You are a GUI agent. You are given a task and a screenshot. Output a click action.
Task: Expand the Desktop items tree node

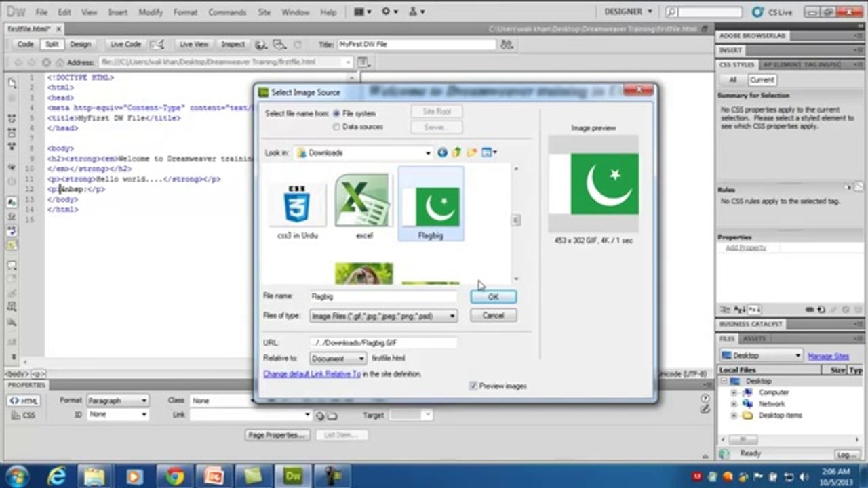tap(733, 415)
